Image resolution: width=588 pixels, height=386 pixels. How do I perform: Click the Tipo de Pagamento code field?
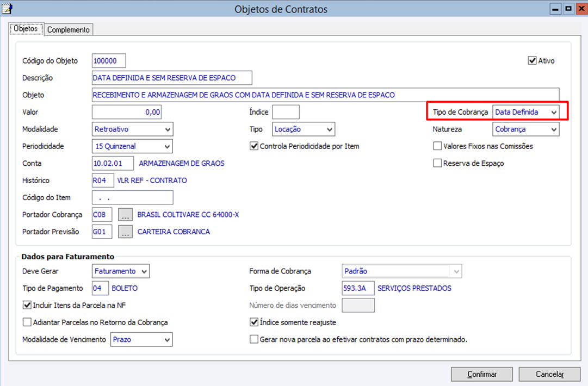(100, 288)
